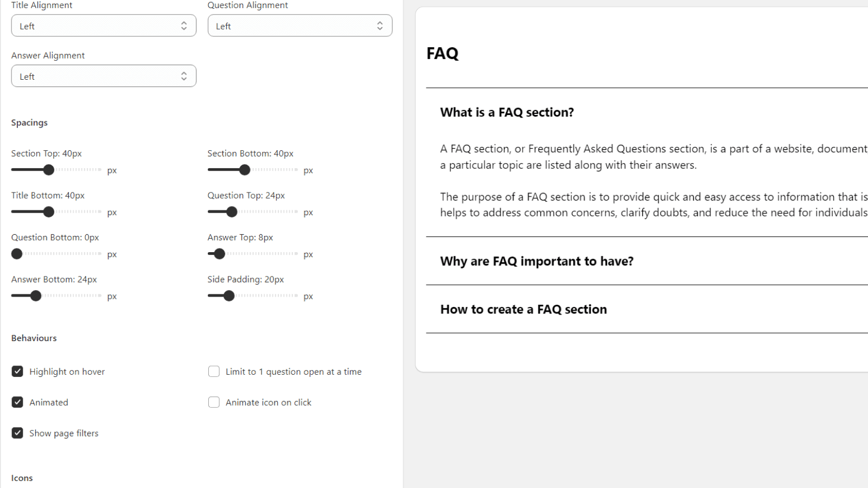Image resolution: width=868 pixels, height=488 pixels.
Task: Disable the Animated checkbox
Action: click(17, 402)
